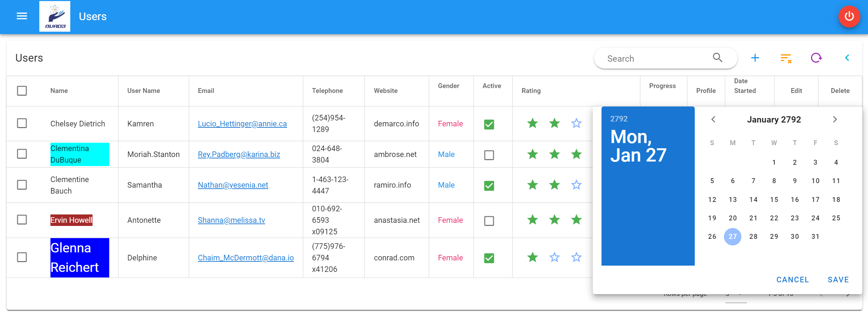
Task: Set Clementine Bauch rating to two stars
Action: click(x=554, y=185)
